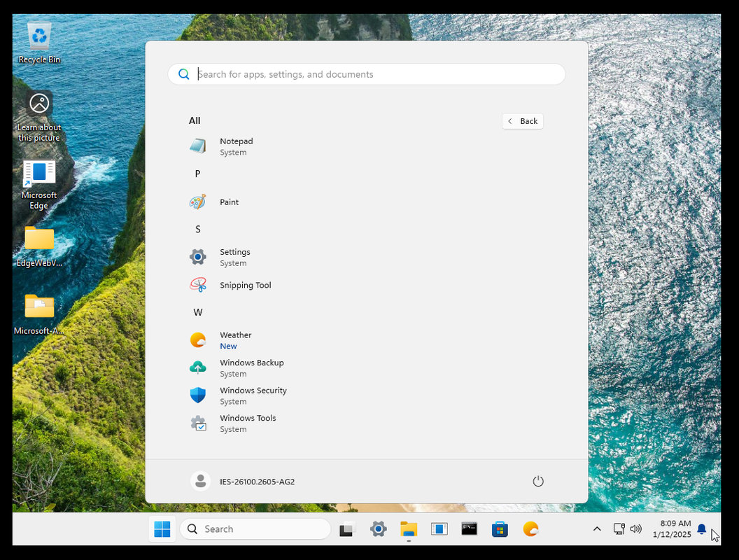Viewport: 739px width, 560px height.
Task: Click the "Windows Backup" text label
Action: pyautogui.click(x=252, y=363)
